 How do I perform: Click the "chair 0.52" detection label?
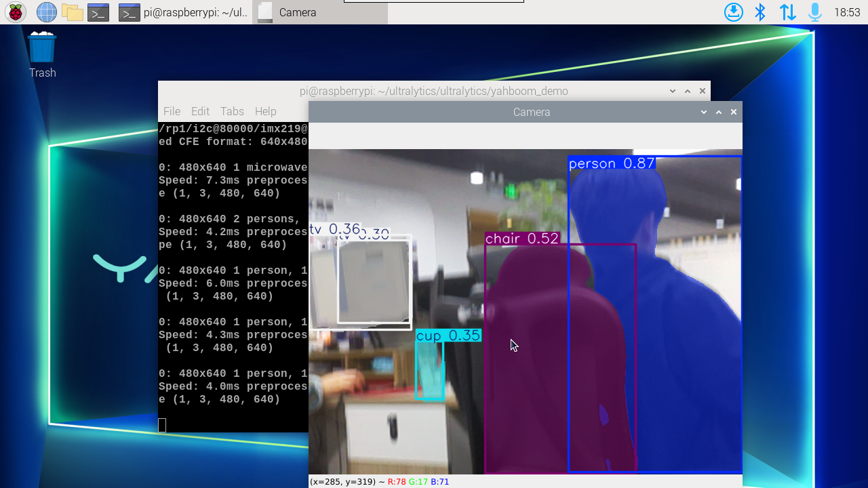(522, 238)
